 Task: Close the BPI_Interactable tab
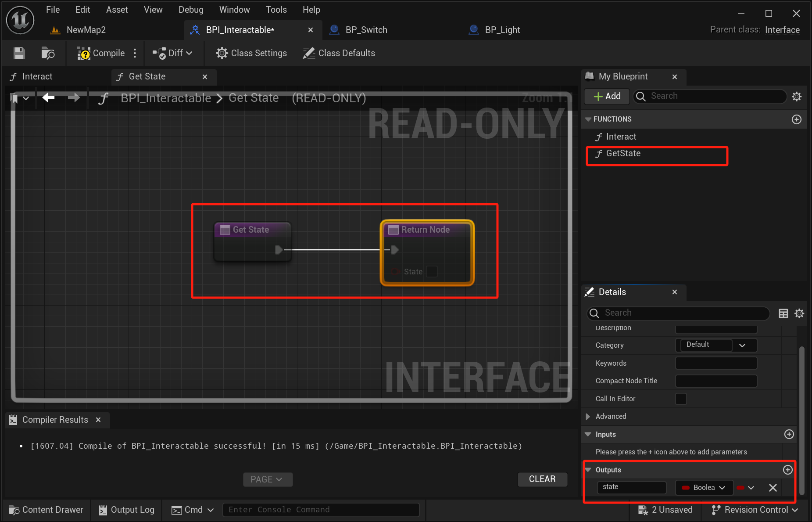coord(311,30)
